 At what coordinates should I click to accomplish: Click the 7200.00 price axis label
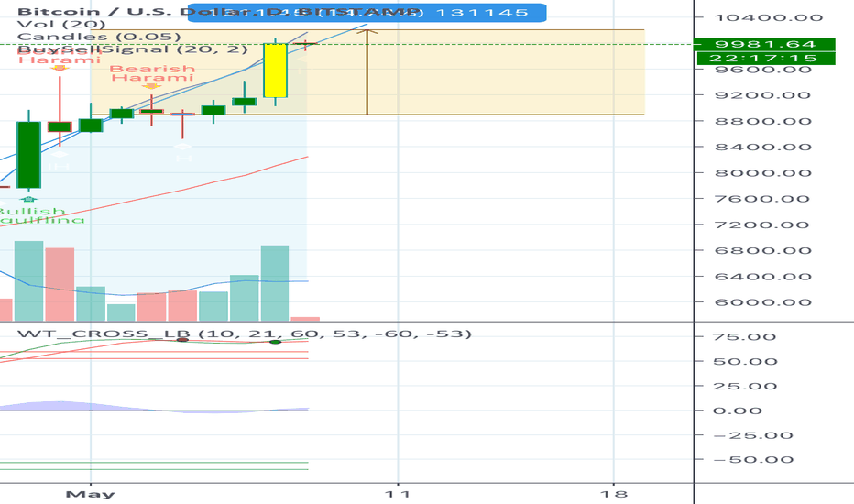pyautogui.click(x=761, y=225)
